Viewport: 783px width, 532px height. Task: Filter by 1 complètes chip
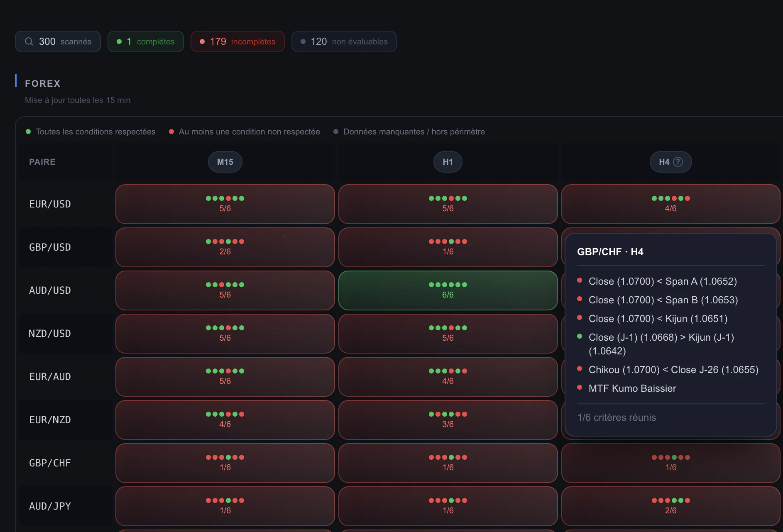[146, 41]
